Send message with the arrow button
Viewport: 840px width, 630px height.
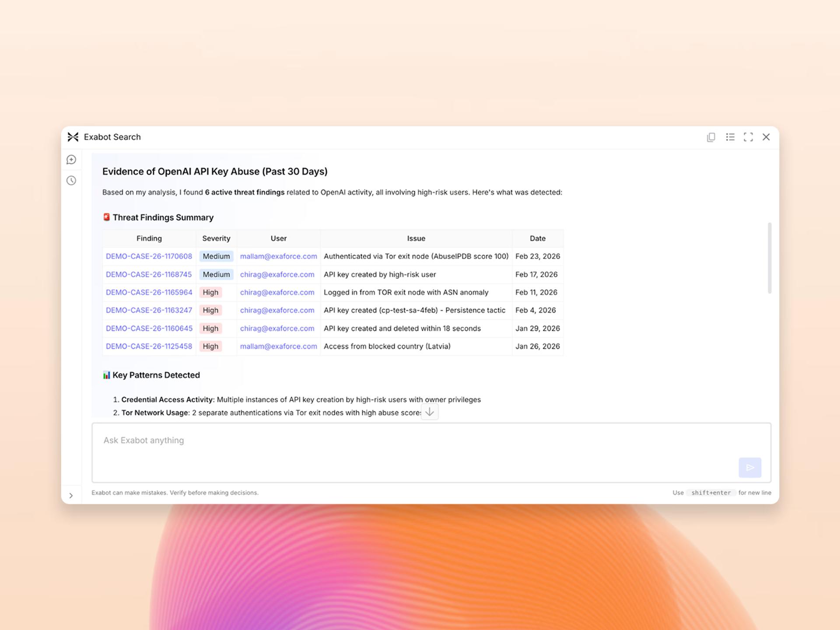point(750,467)
